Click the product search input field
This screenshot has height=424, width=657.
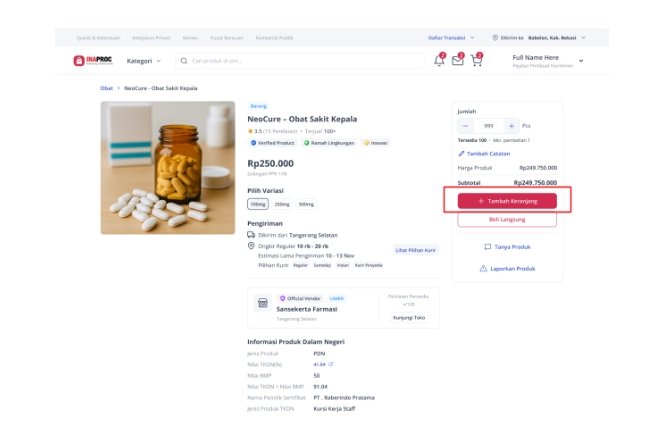pyautogui.click(x=300, y=61)
